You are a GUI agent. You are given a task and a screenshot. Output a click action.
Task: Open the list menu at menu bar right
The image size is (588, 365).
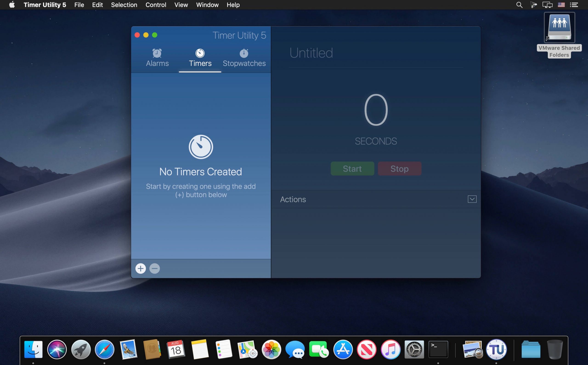[574, 5]
